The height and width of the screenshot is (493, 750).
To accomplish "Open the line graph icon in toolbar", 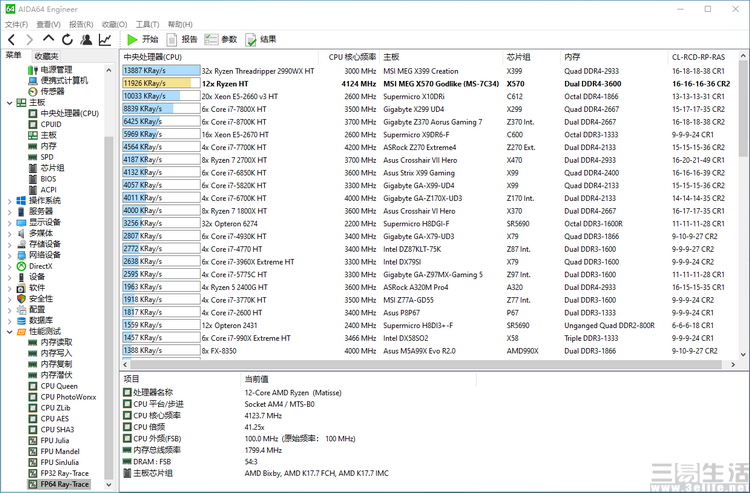I will click(x=105, y=40).
